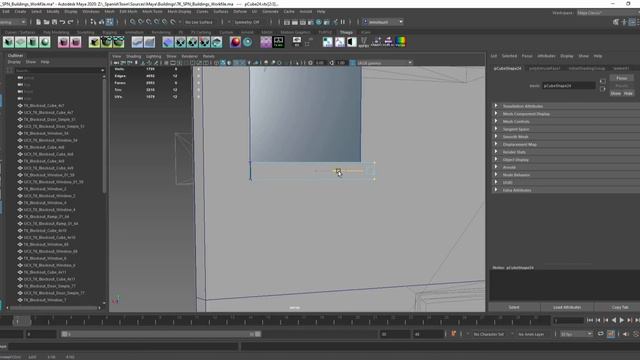
Task: Click the black monitor shelf icon
Action: pos(278,42)
